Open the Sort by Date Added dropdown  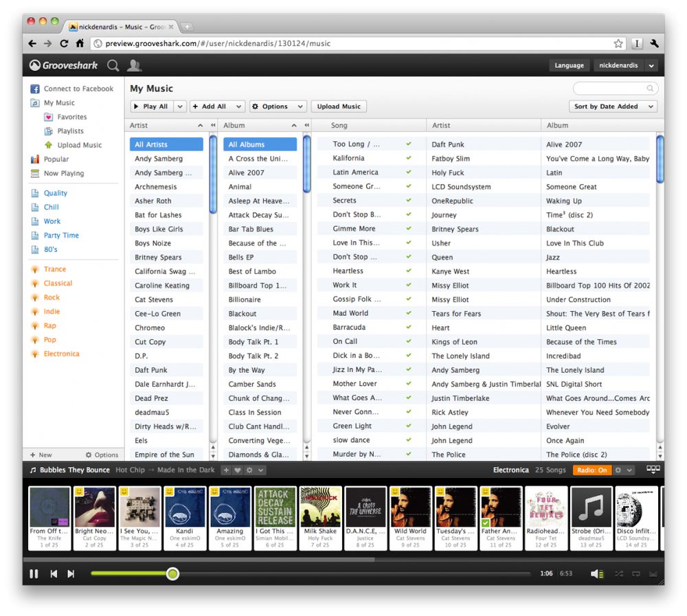613,106
